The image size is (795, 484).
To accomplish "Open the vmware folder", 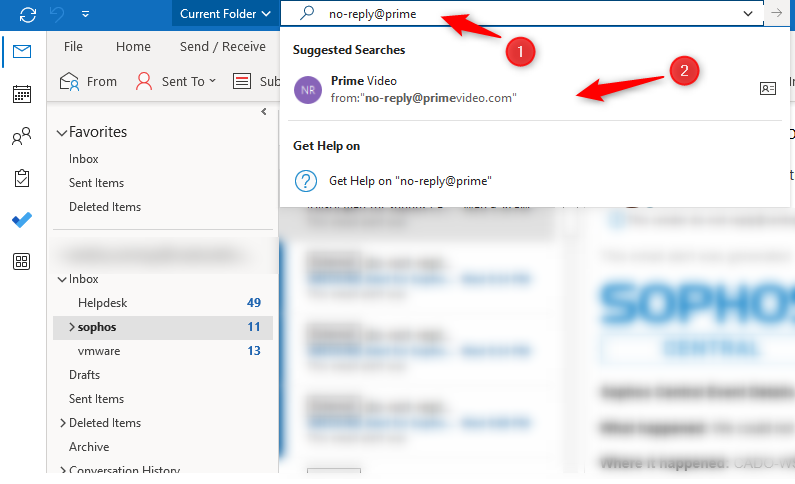I will (x=99, y=351).
